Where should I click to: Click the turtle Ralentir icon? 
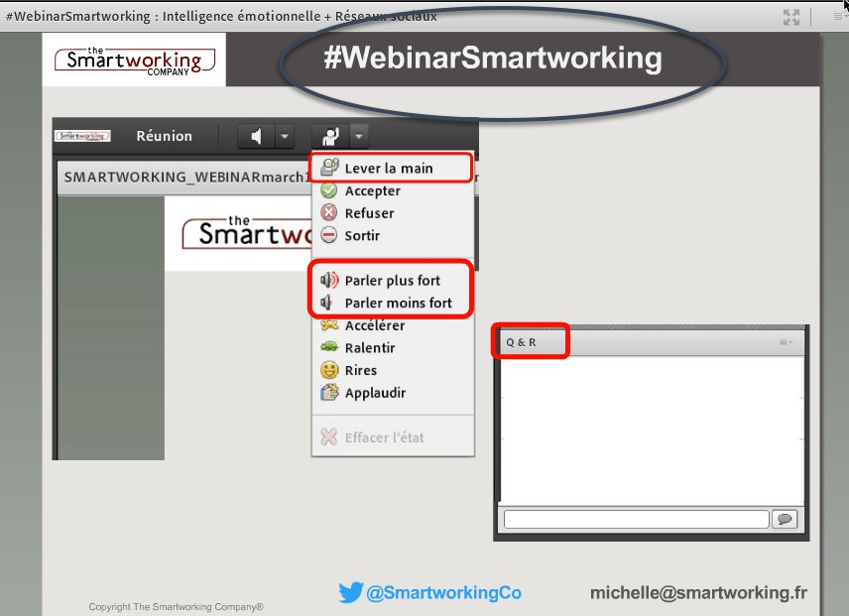[x=328, y=346]
